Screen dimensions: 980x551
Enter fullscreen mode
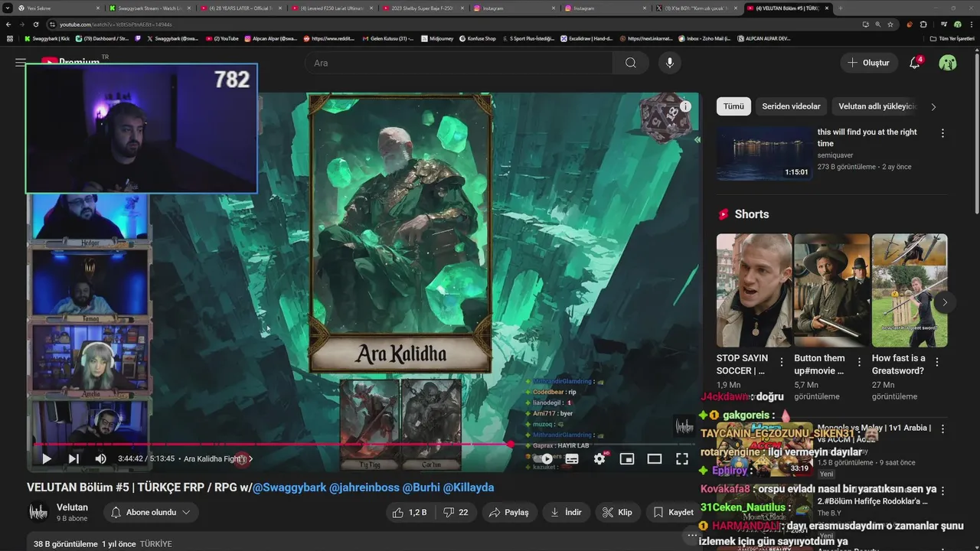tap(682, 458)
